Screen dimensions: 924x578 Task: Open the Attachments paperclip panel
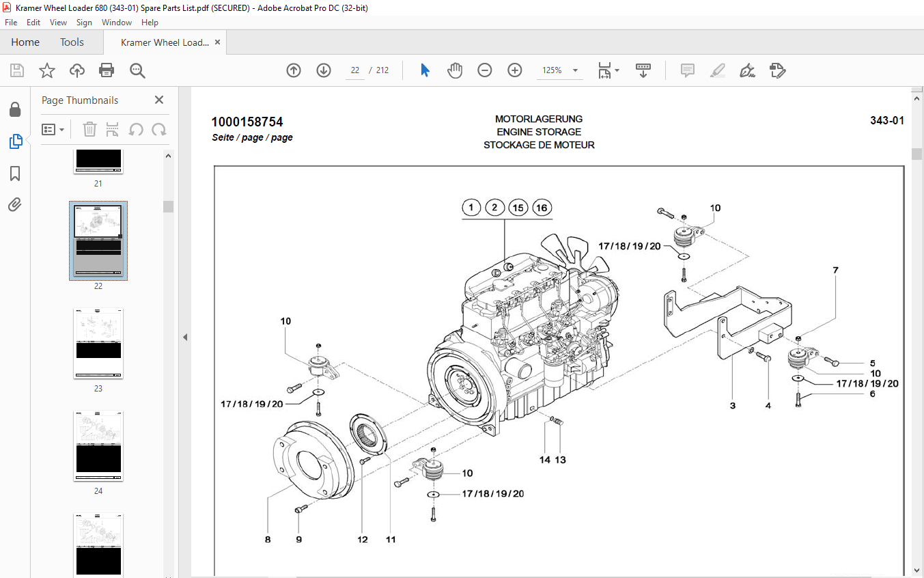15,204
